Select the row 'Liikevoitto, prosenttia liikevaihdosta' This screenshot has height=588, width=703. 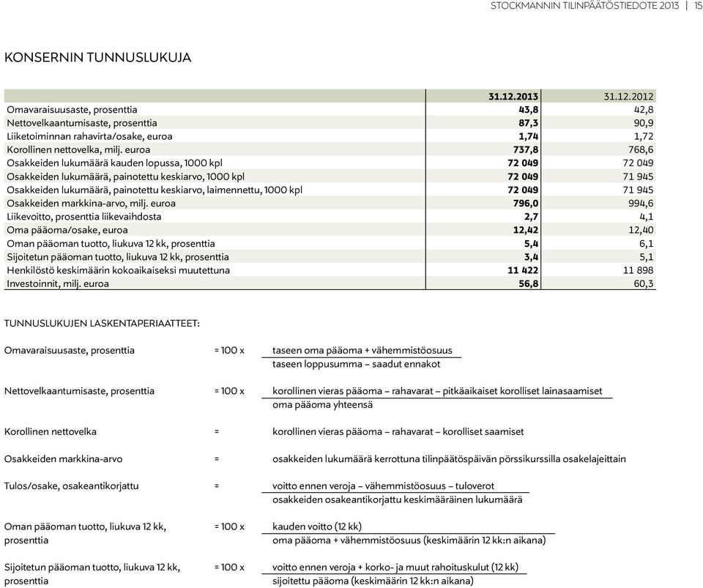330,217
